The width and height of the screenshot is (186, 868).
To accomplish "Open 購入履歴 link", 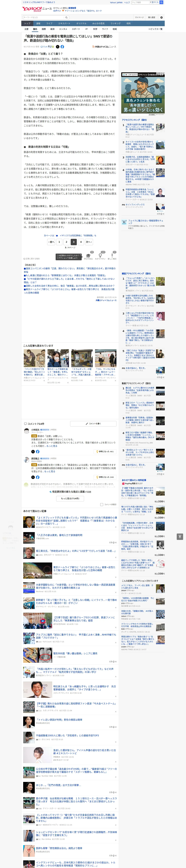I will click(x=152, y=18).
